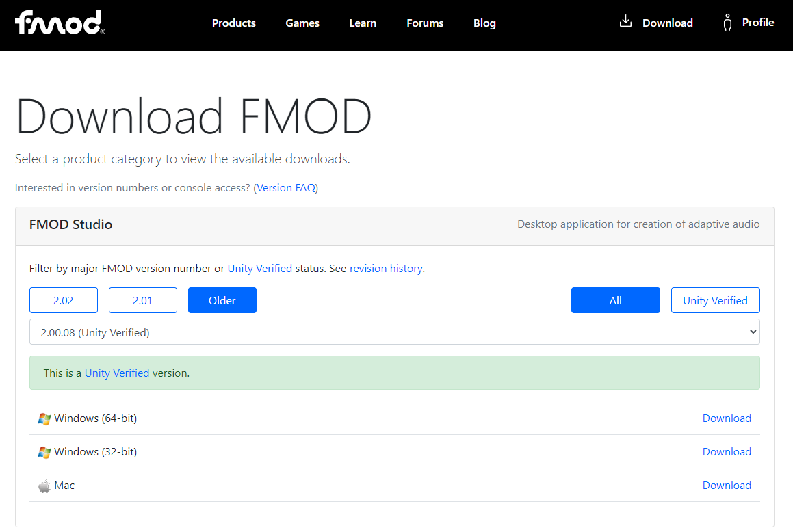Open Unity Verified link in green banner
This screenshot has height=532, width=793.
(117, 373)
